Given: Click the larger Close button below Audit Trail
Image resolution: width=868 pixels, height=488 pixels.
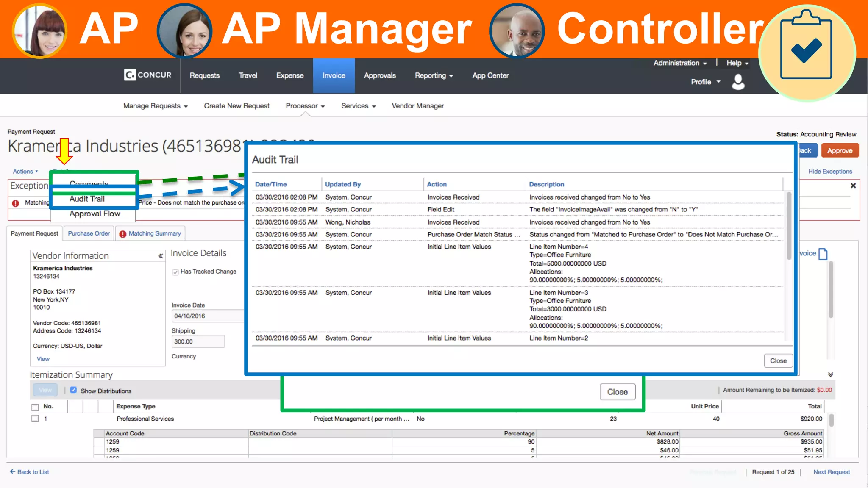Looking at the screenshot, I should (x=618, y=392).
